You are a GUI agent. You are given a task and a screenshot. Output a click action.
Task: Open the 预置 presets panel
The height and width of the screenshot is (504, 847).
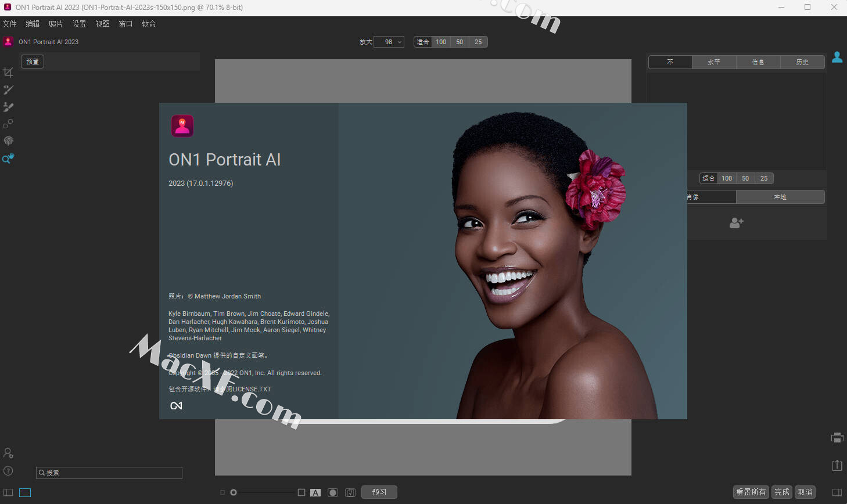tap(33, 62)
